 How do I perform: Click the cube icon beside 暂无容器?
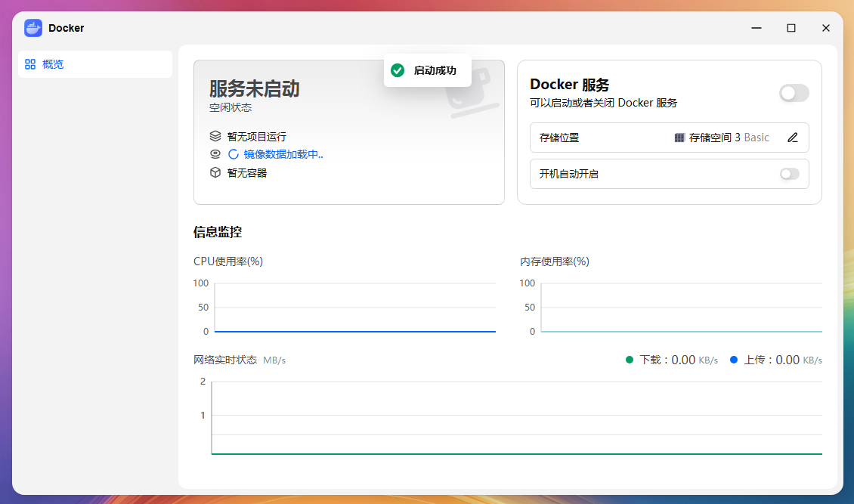(x=215, y=172)
